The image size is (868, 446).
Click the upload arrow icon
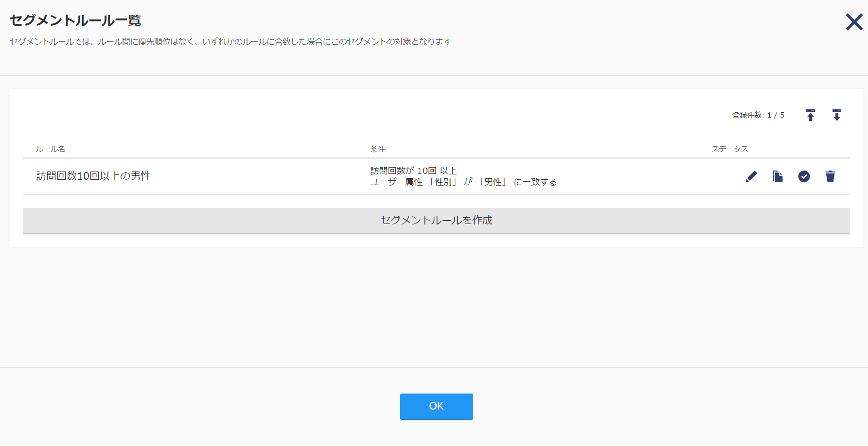click(811, 115)
